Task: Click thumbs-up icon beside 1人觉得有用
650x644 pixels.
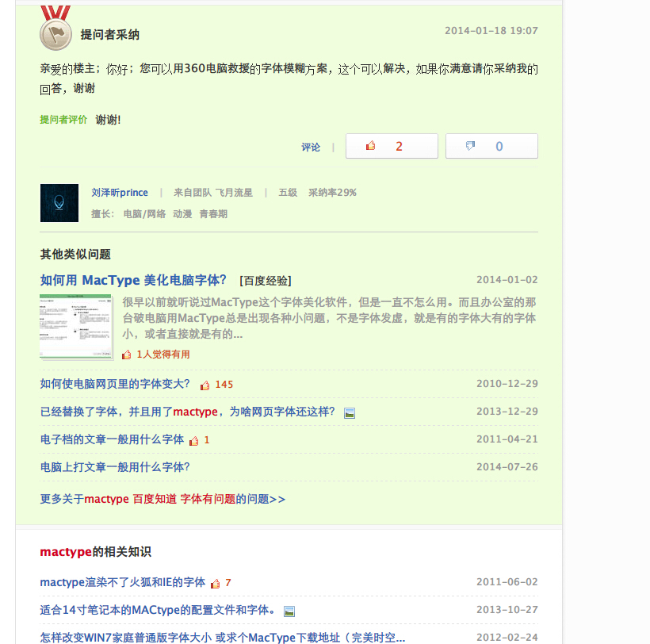Action: pyautogui.click(x=127, y=355)
